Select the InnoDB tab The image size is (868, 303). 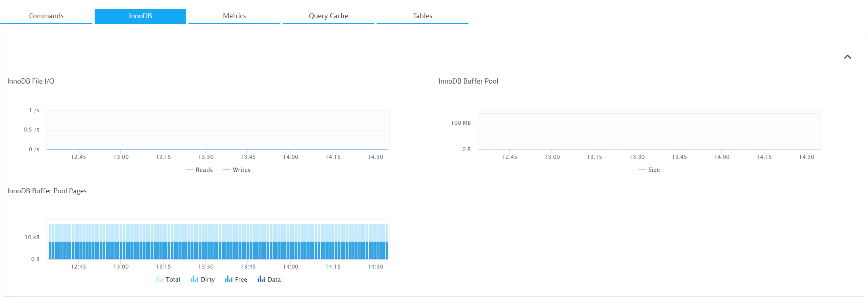[140, 16]
